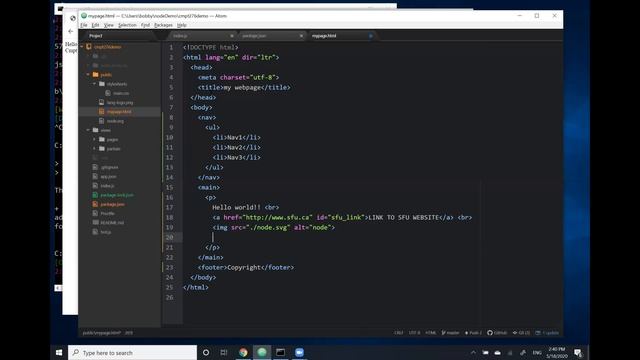Click the partials folder icon

(x=102, y=149)
